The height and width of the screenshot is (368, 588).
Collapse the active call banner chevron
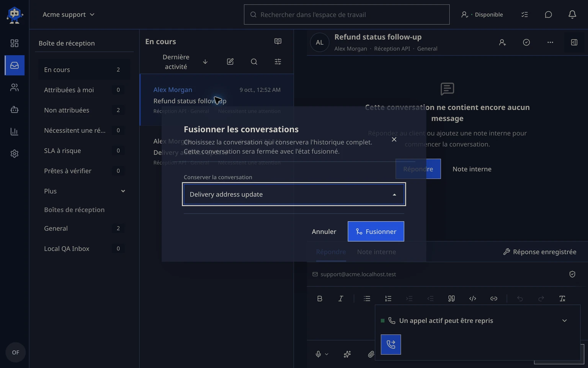point(564,320)
